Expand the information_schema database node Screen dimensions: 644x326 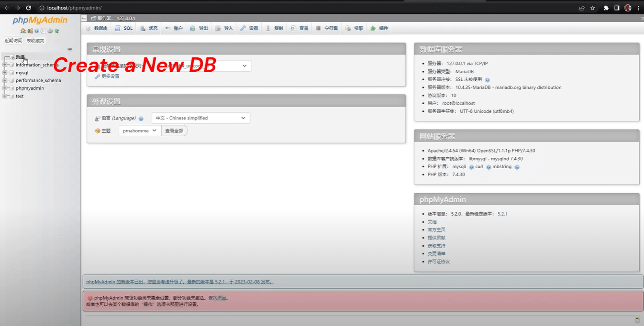tap(5, 65)
